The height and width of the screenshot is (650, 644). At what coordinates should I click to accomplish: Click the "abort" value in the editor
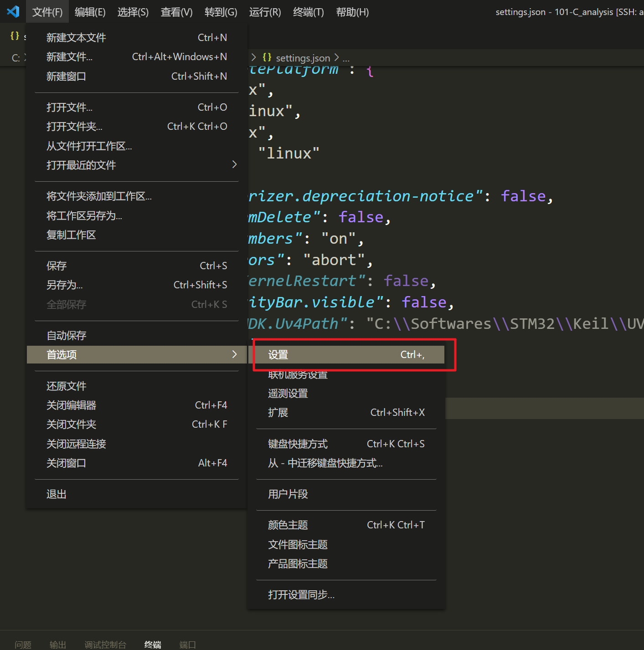(x=334, y=260)
